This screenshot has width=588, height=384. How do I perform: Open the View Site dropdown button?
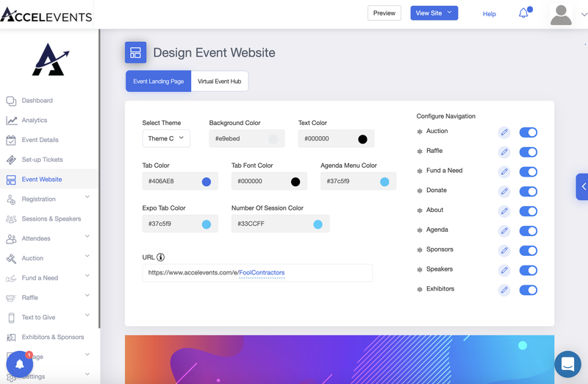click(434, 13)
